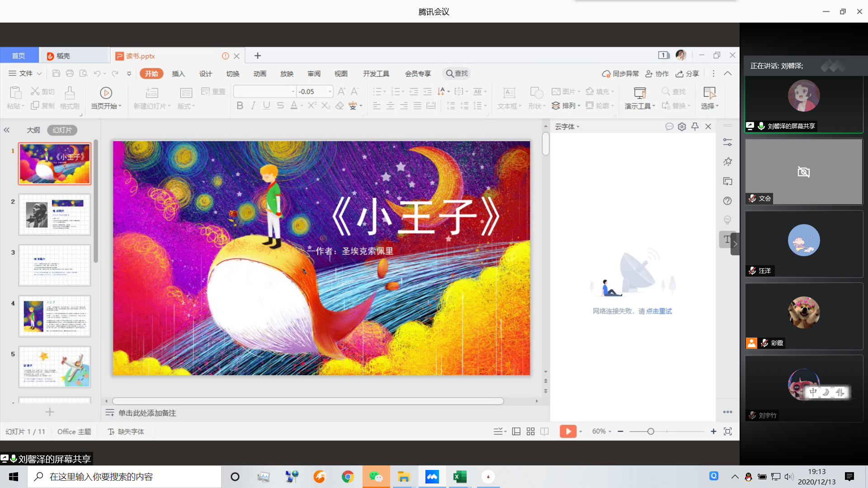Click the feedback chat bubble icon in font panel

click(669, 127)
